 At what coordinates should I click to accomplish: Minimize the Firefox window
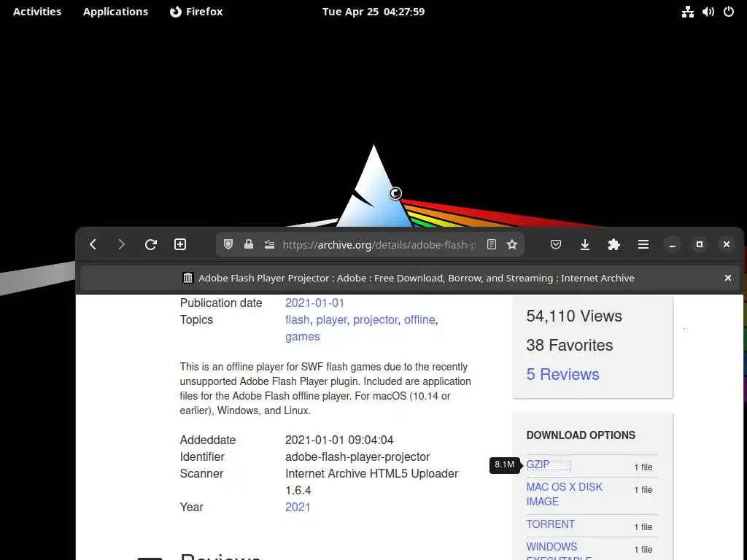coord(672,245)
